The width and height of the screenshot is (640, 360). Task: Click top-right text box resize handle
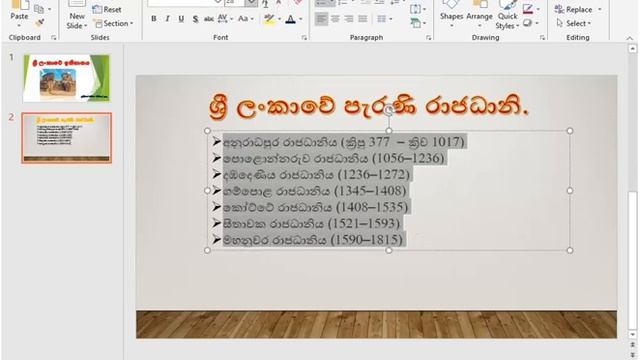tap(570, 131)
